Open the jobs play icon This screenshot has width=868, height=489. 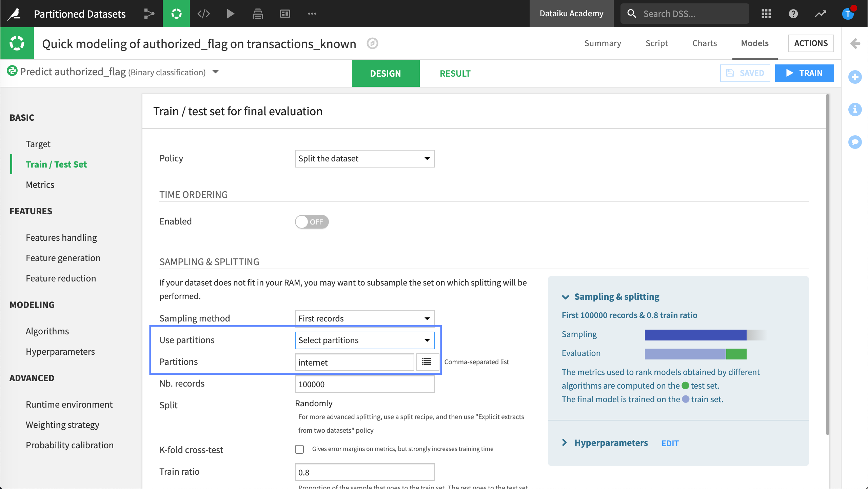231,14
